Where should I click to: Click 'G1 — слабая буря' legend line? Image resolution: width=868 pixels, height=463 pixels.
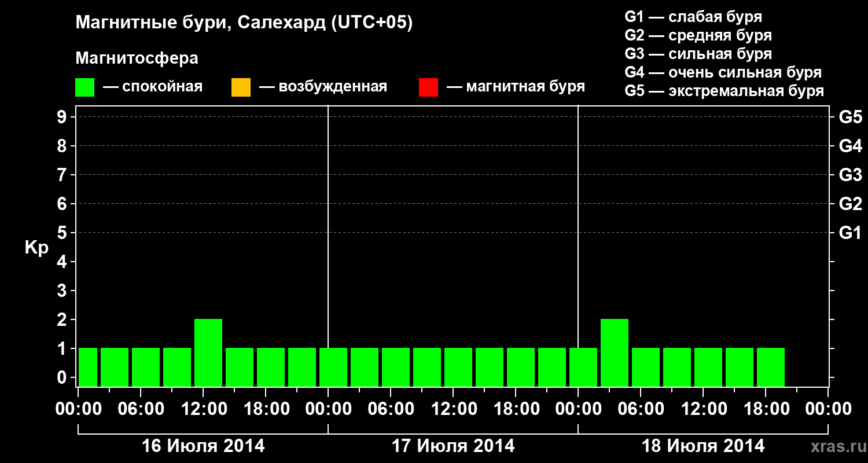click(693, 17)
